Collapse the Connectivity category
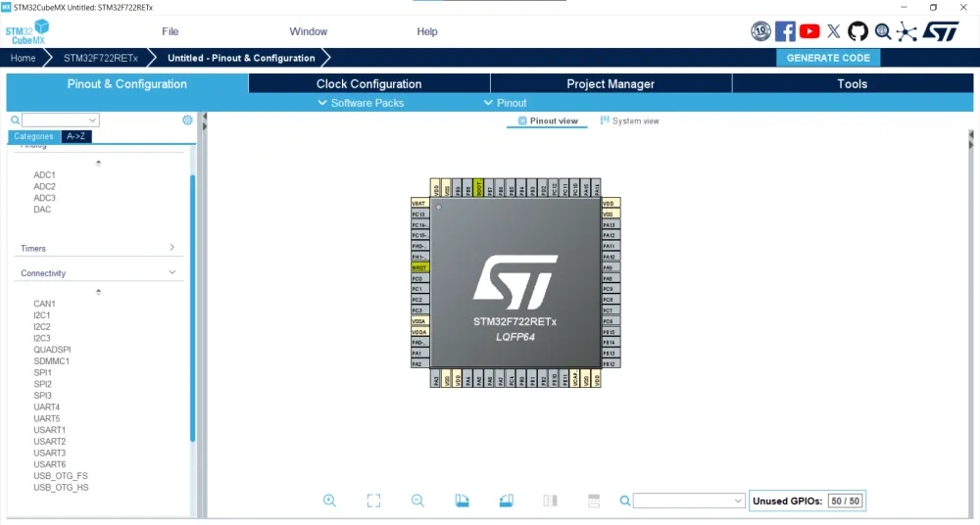Viewport: 980px width, 525px height. pos(98,273)
